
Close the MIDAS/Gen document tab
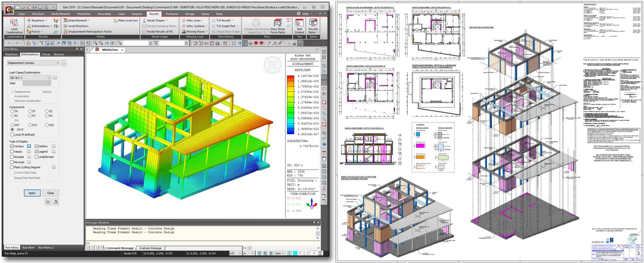coord(122,50)
